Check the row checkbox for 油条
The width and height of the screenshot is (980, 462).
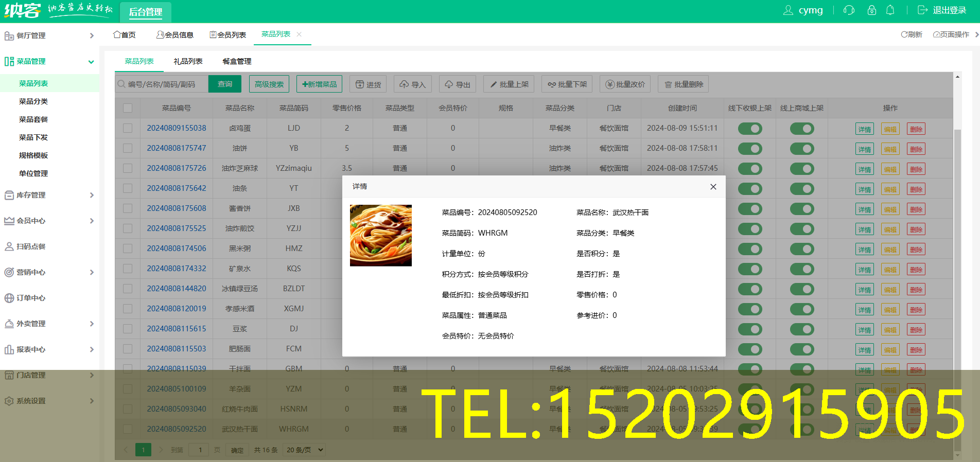[x=128, y=188]
